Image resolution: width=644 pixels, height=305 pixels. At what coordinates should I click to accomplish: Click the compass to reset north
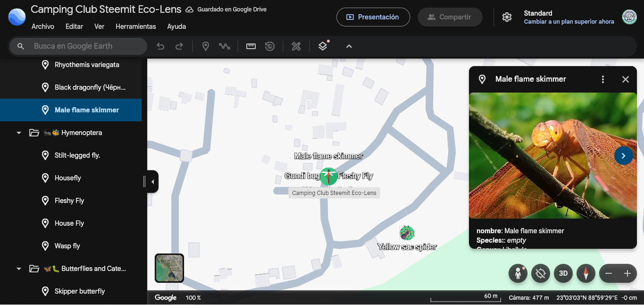point(586,273)
